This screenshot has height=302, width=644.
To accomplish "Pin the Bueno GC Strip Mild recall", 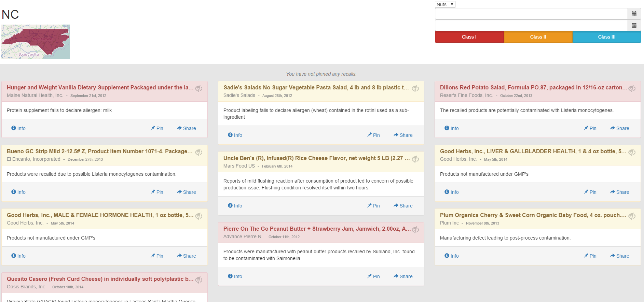I will [x=157, y=192].
